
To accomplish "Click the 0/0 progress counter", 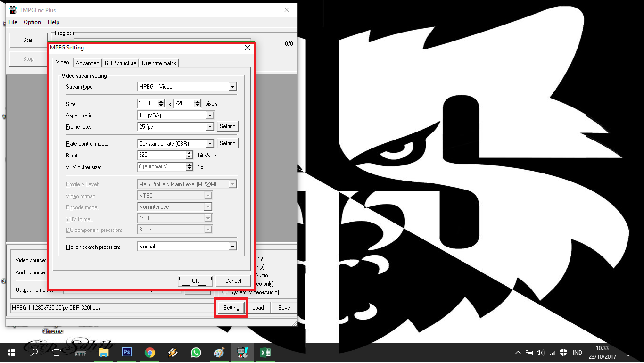I will (x=289, y=44).
